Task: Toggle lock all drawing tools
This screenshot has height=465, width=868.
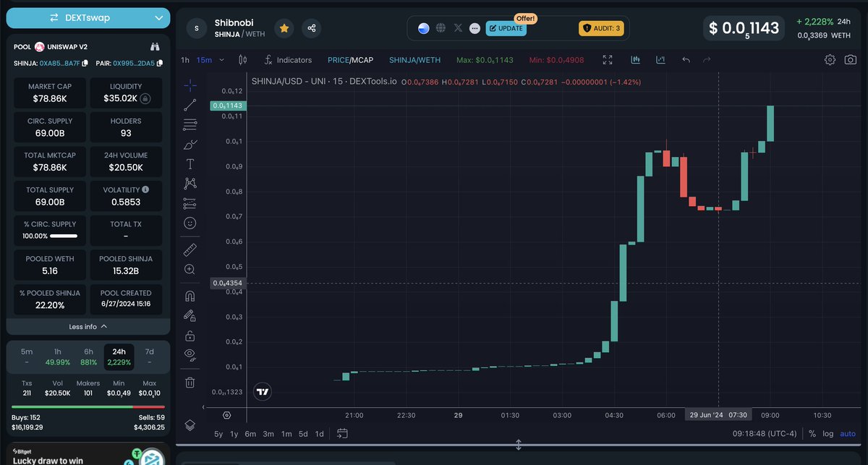Action: 190,335
